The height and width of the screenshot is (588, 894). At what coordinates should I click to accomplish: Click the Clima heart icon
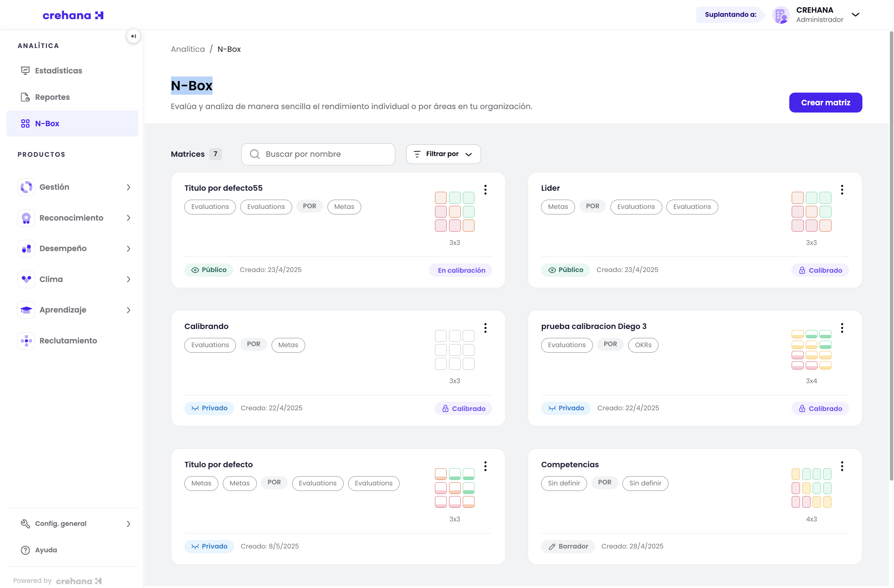[26, 279]
